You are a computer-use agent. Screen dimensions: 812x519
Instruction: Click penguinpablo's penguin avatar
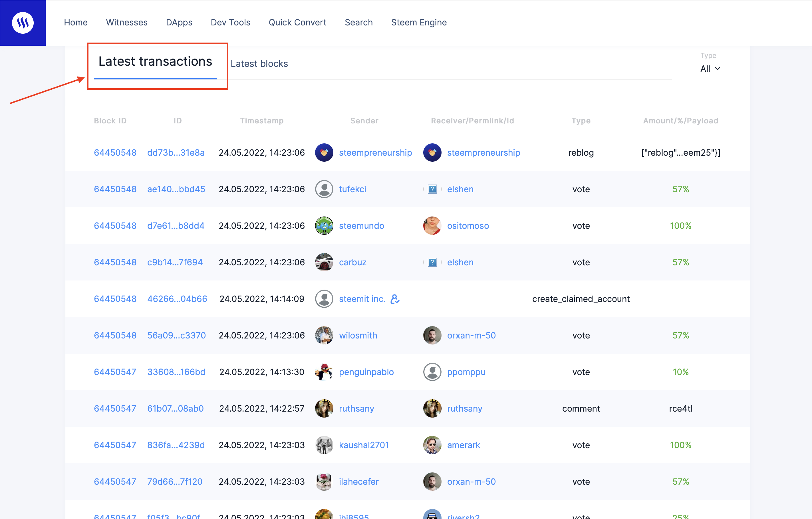(x=324, y=372)
